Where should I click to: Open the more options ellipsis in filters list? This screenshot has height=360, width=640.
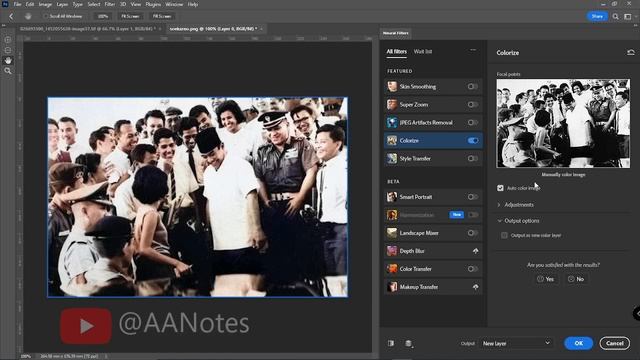tap(473, 50)
